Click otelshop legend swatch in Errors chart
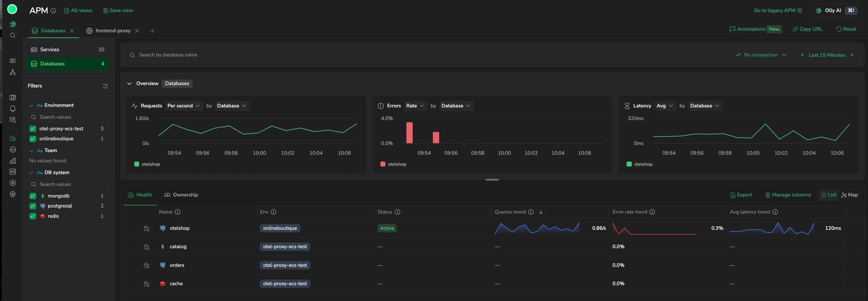This screenshot has width=868, height=301. coord(383,164)
